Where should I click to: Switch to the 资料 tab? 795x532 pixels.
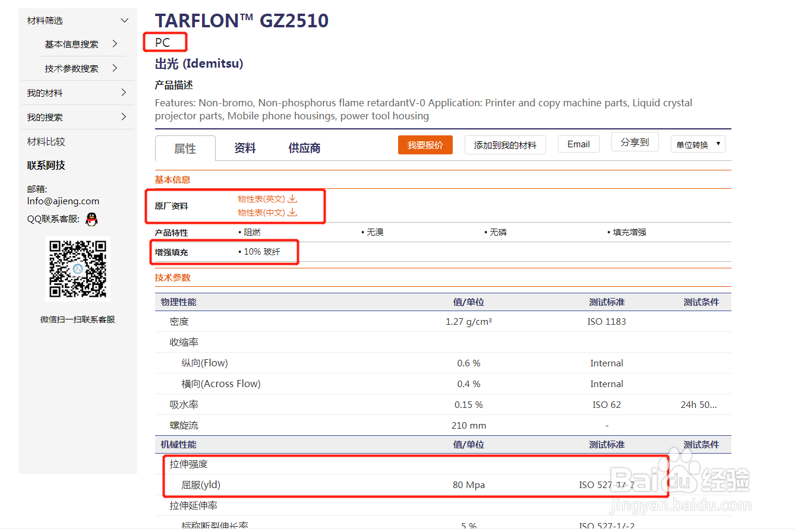click(x=245, y=148)
